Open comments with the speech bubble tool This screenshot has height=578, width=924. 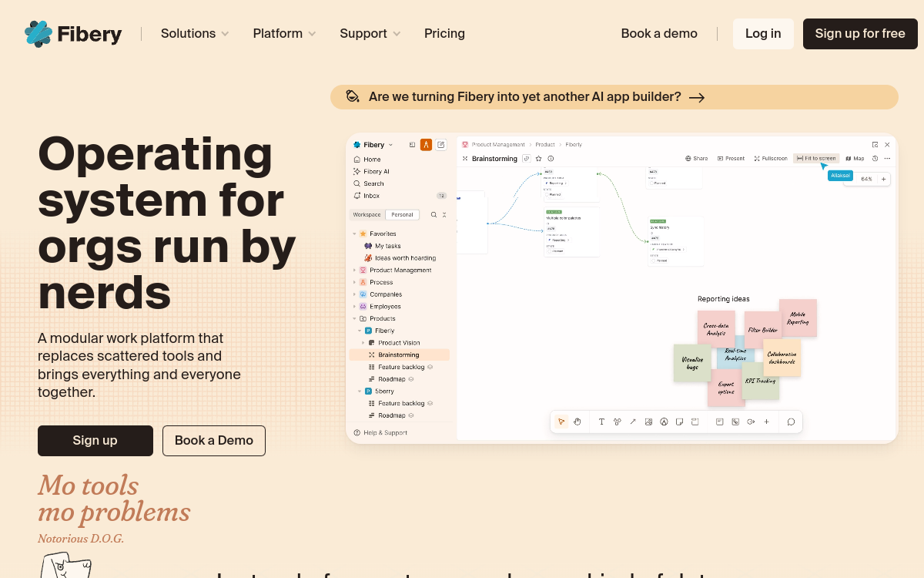coord(791,422)
